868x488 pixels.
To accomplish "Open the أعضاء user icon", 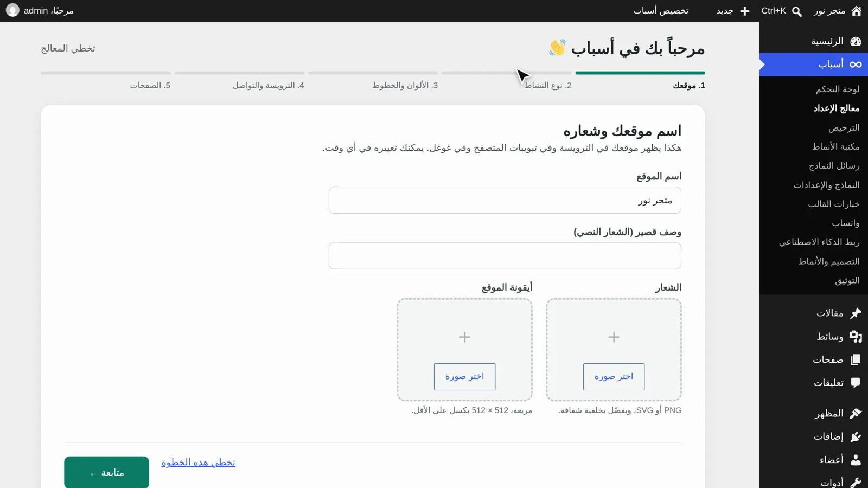I will click(856, 460).
